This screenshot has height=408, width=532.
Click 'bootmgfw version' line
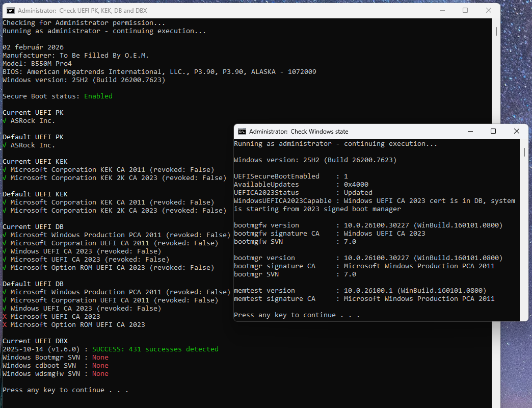(368, 225)
